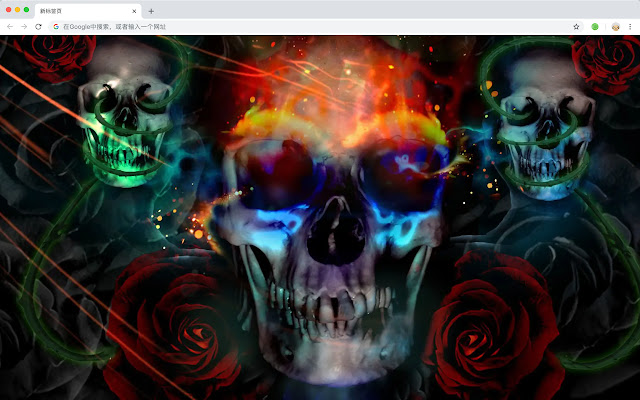This screenshot has height=400, width=640.
Task: Open a new tab with the plus button
Action: [x=151, y=11]
